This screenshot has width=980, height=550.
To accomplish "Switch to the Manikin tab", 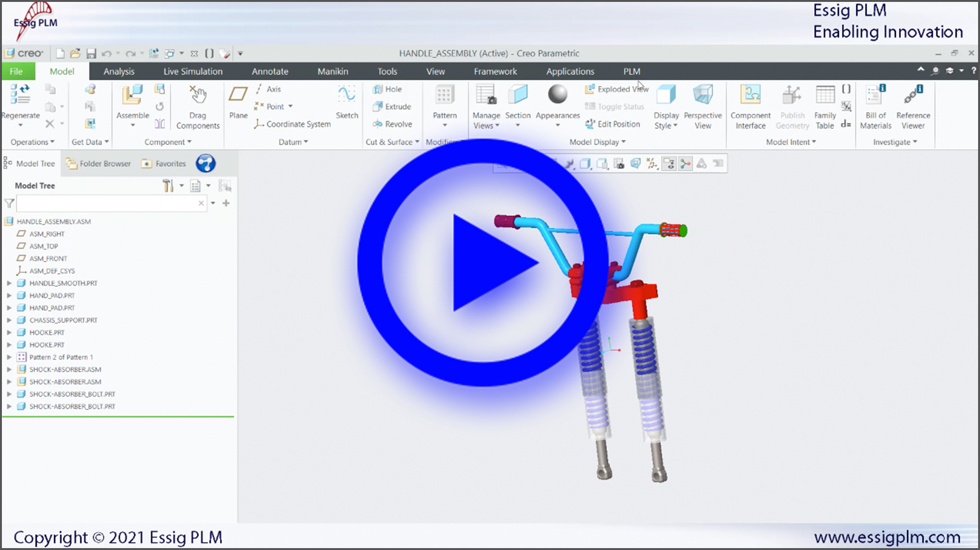I will 333,71.
